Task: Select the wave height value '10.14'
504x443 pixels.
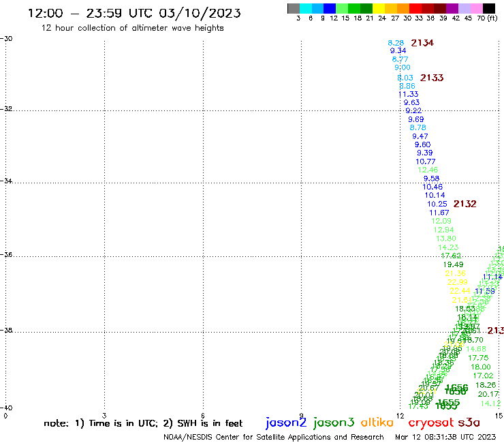Action: tap(435, 196)
